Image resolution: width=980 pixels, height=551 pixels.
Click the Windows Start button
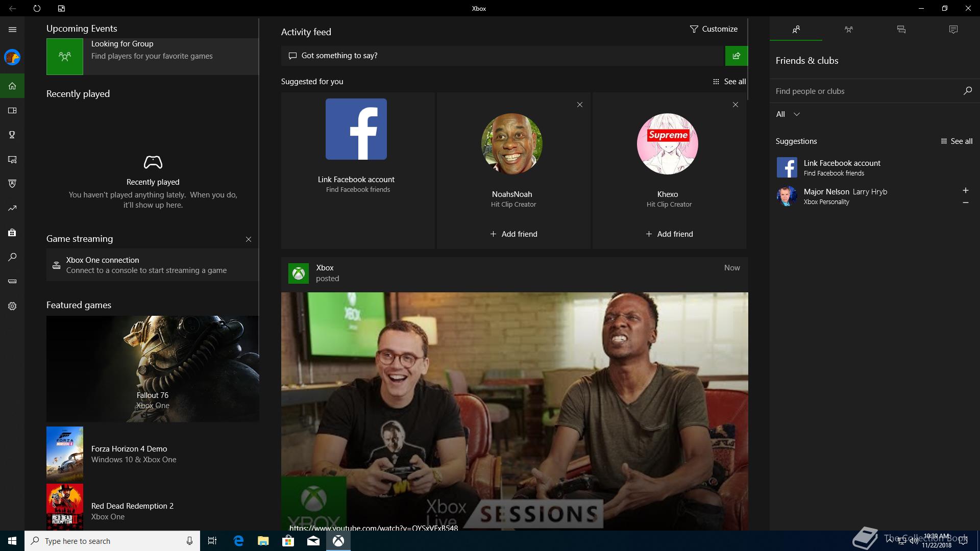(12, 541)
